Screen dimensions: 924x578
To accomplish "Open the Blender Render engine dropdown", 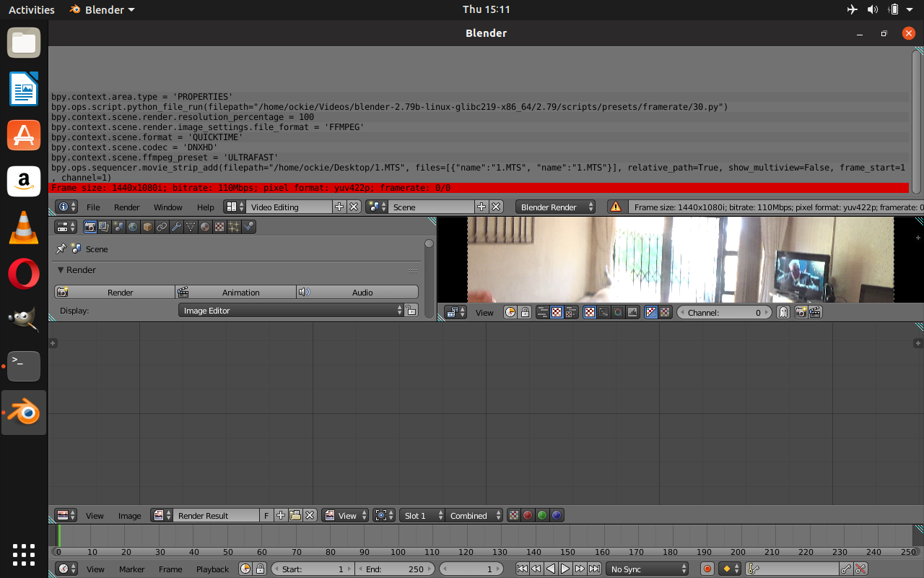I will (556, 207).
